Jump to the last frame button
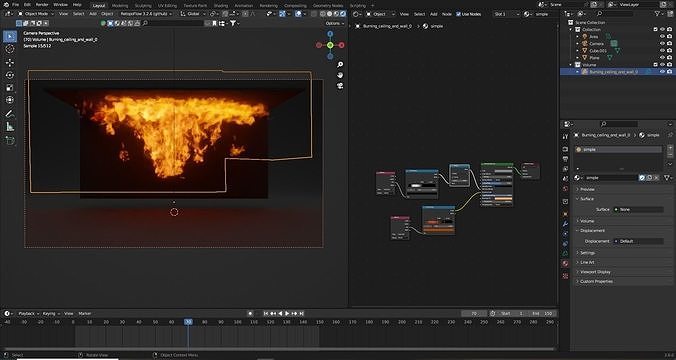676x360 pixels. (302, 313)
